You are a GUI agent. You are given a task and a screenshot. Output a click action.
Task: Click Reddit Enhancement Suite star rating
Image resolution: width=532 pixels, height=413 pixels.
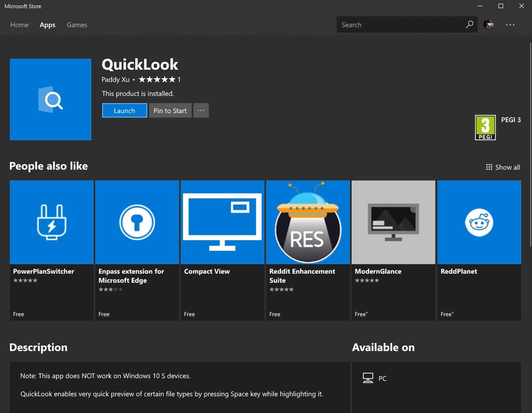(x=282, y=290)
